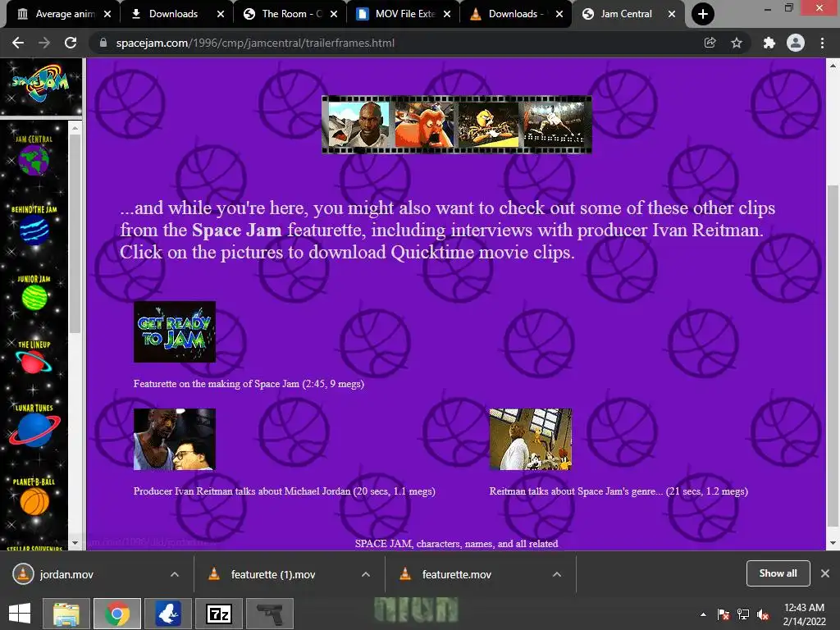Viewport: 840px width, 630px height.
Task: Click Reitman talks about Jordan thumbnail
Action: click(175, 440)
